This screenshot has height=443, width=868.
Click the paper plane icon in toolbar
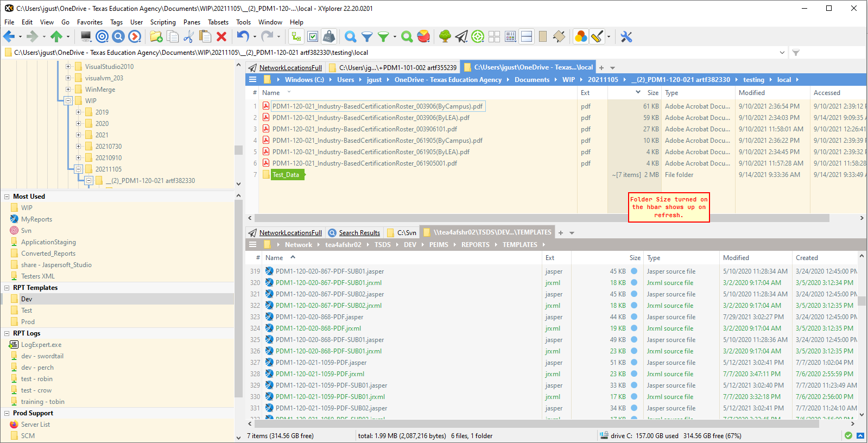(x=461, y=37)
